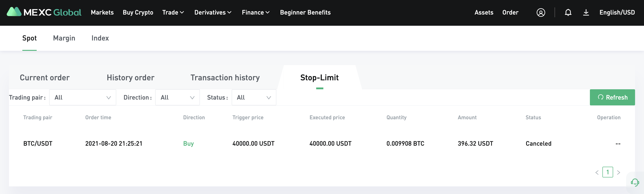Click the Order time column header
This screenshot has width=644, height=194.
[98, 117]
